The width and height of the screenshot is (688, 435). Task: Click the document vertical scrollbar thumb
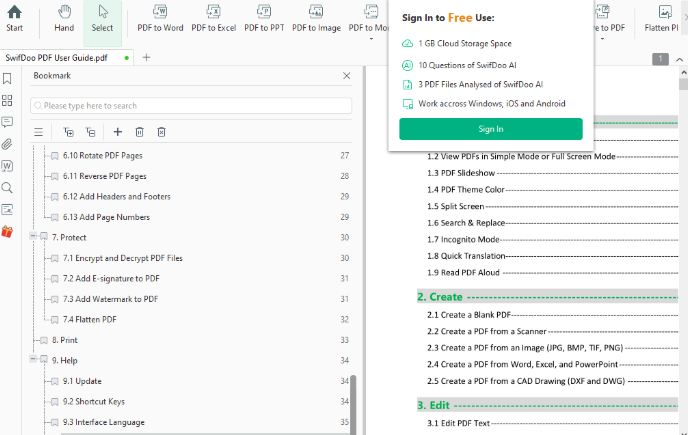683,84
